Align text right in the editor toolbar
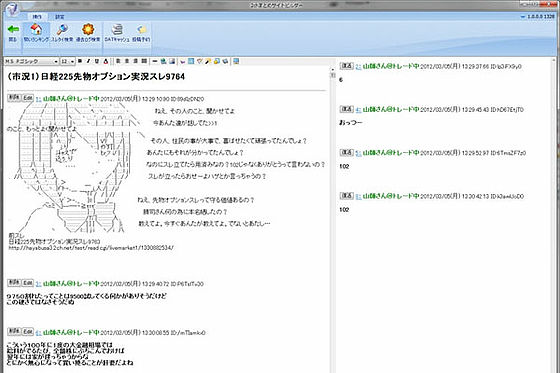 pos(135,61)
